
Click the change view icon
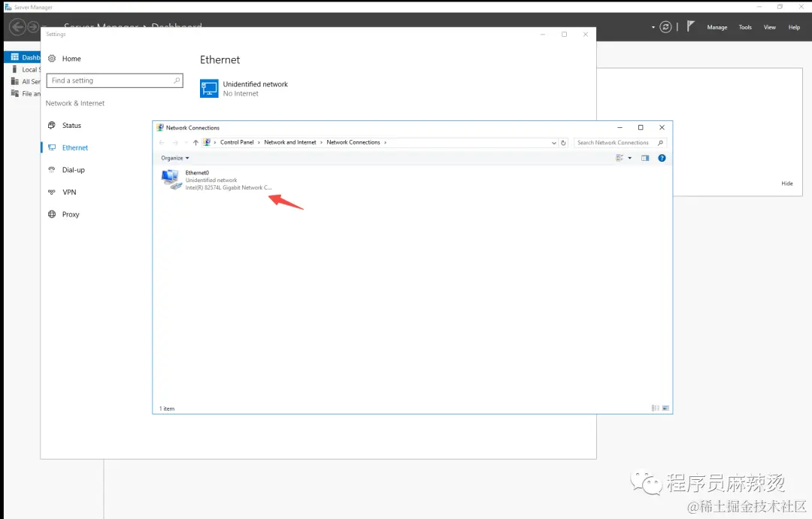(x=620, y=158)
